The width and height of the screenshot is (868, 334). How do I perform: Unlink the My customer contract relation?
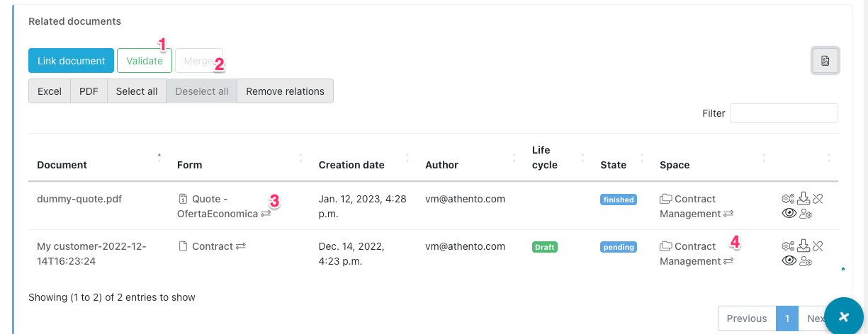pos(817,246)
